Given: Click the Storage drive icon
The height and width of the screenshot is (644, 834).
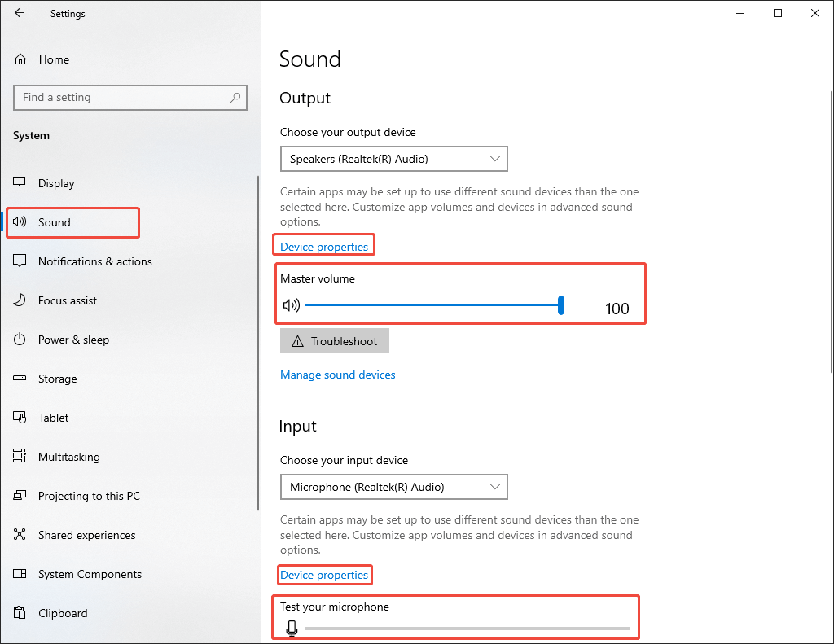Looking at the screenshot, I should click(20, 379).
